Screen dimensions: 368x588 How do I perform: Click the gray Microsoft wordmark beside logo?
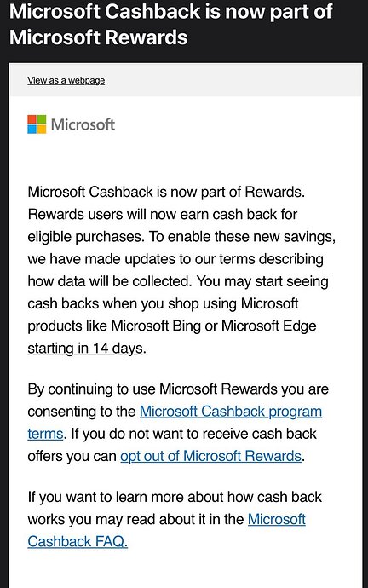point(83,124)
